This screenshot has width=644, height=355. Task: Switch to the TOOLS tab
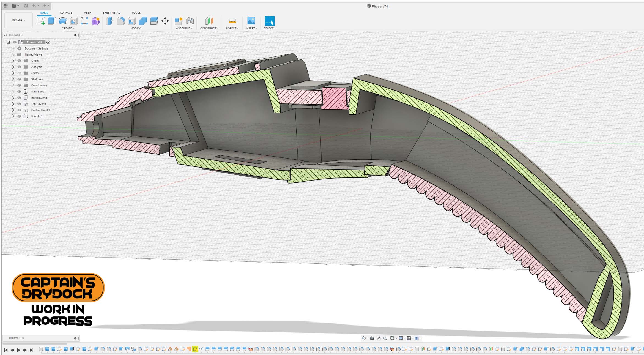[136, 13]
